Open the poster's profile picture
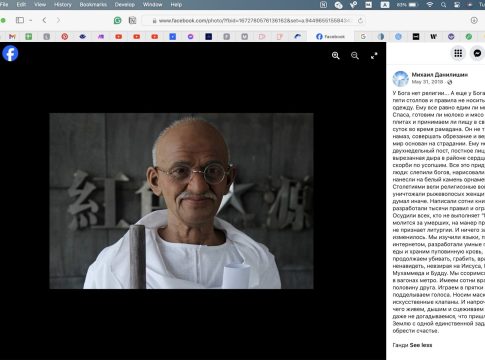 pyautogui.click(x=400, y=79)
